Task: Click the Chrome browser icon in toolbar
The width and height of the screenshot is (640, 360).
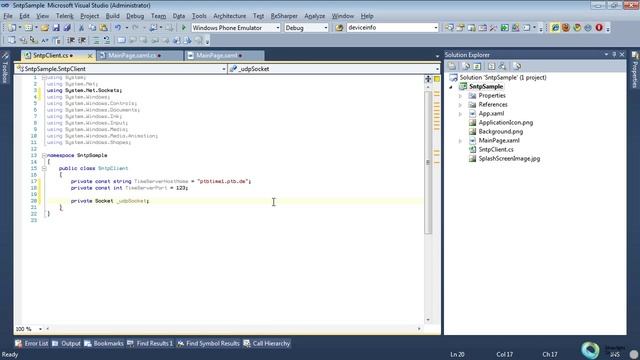Action: 577,28
